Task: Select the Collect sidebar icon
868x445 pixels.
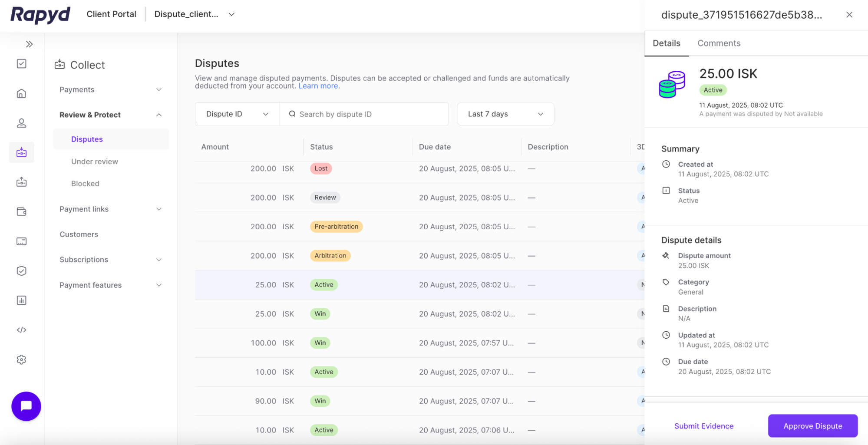Action: click(x=21, y=152)
